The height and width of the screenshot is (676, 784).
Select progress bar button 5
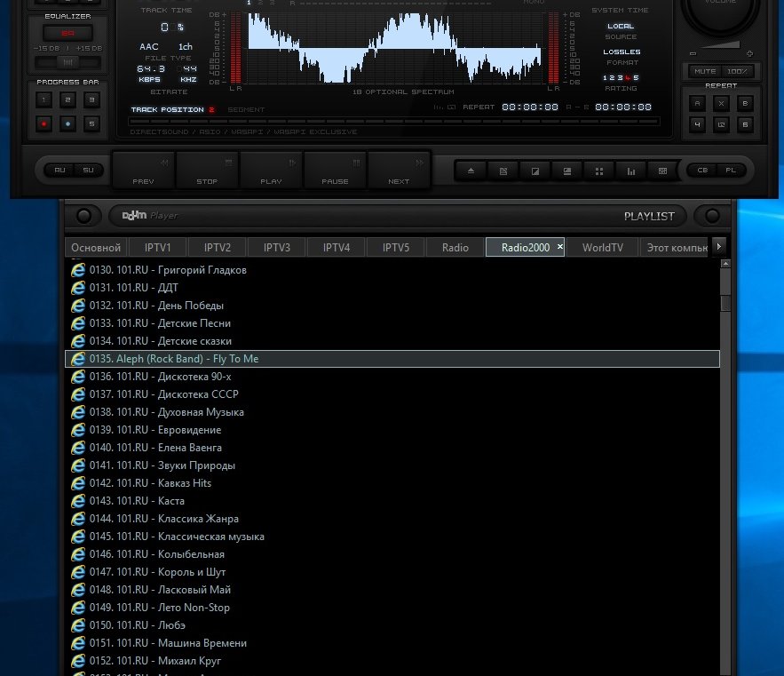pos(92,123)
